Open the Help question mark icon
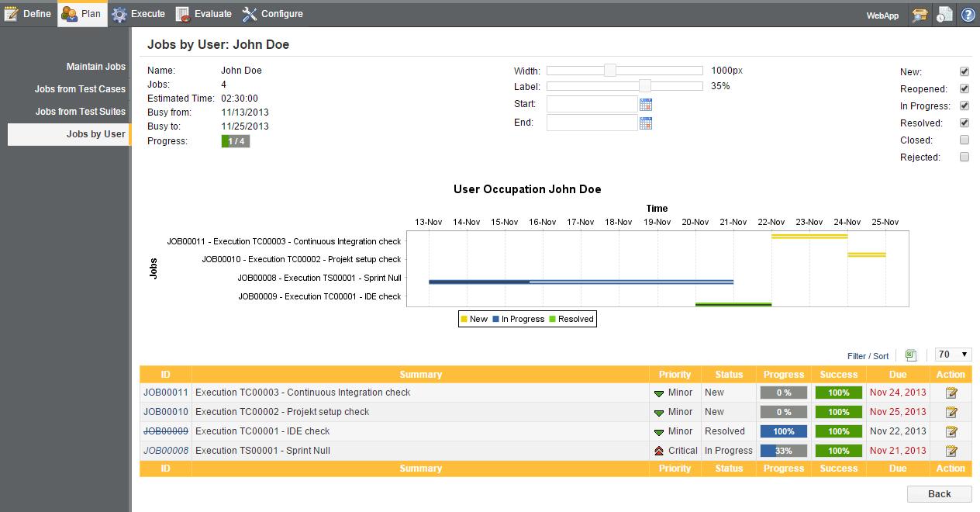Image resolution: width=980 pixels, height=512 pixels. click(x=968, y=15)
